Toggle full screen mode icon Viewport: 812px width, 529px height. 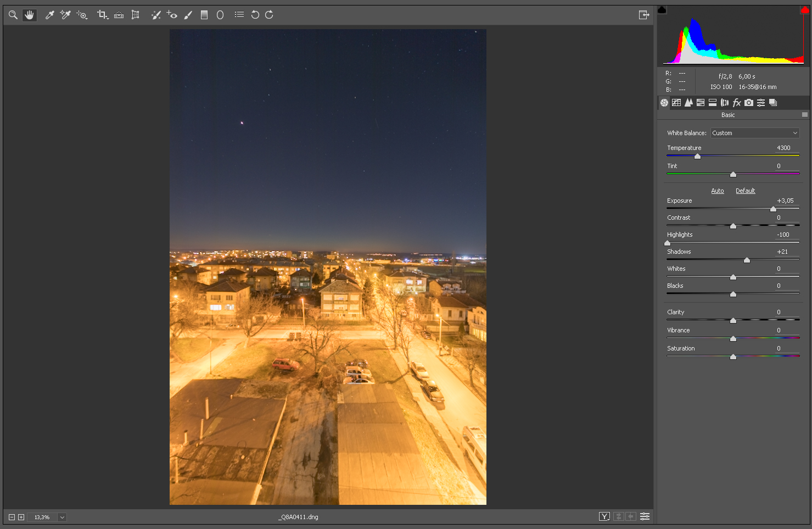(644, 15)
